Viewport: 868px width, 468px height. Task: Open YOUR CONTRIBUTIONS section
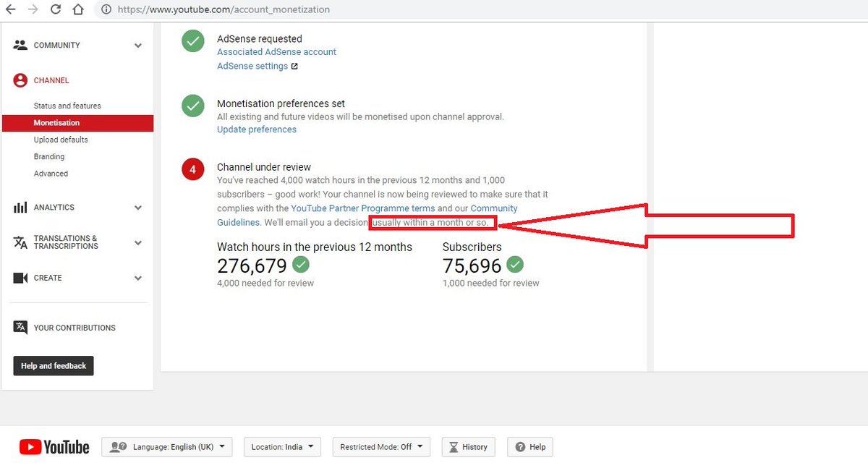click(x=75, y=328)
